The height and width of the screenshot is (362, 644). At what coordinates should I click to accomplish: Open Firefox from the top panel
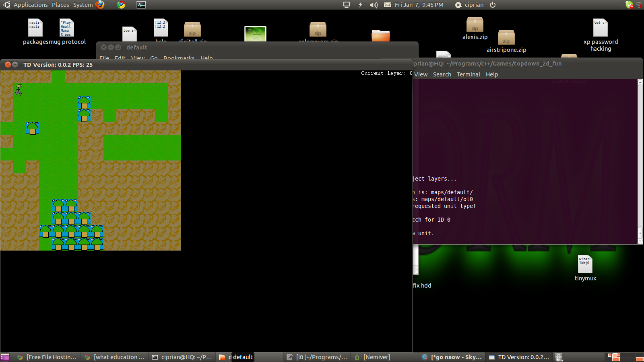click(x=100, y=5)
